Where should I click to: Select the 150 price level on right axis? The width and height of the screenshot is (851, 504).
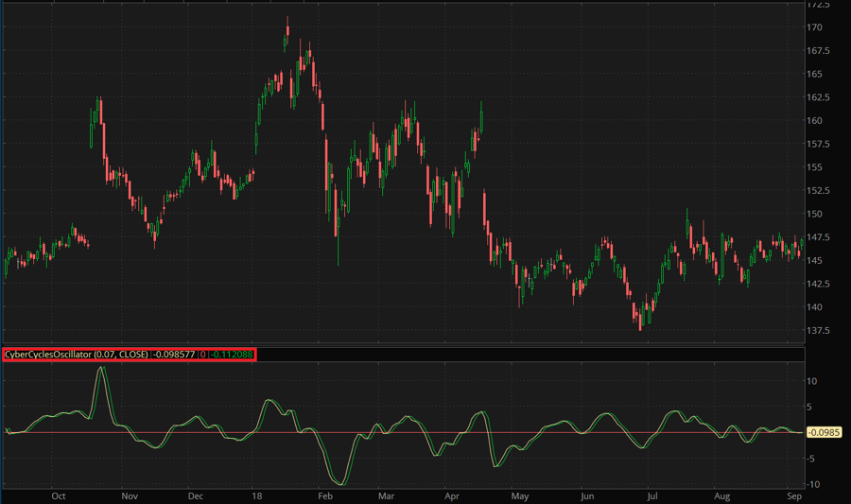pos(814,214)
